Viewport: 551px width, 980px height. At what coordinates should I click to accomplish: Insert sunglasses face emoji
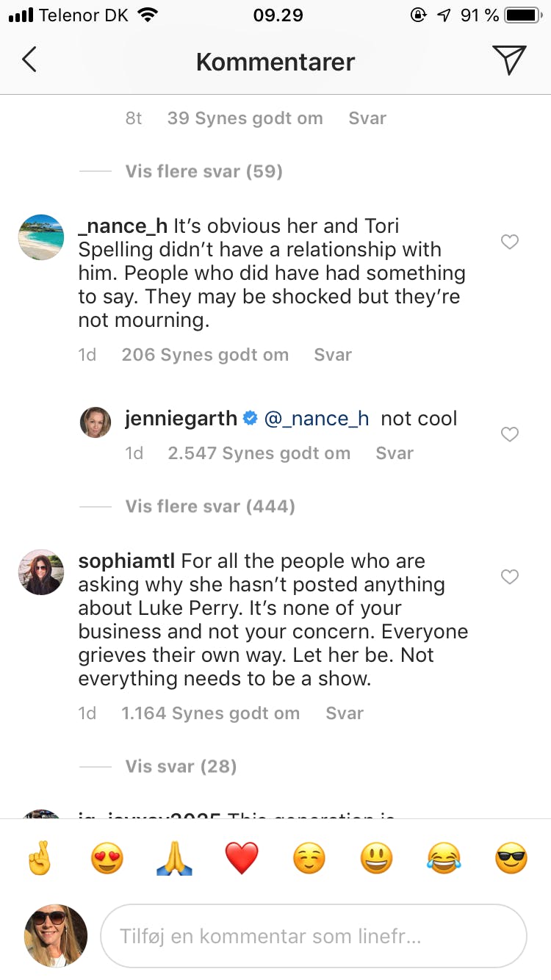[x=511, y=858]
